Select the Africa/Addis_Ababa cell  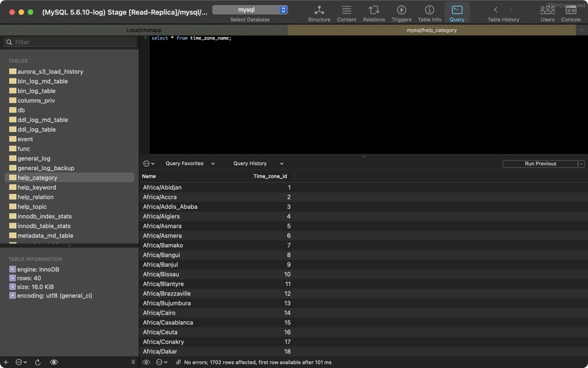170,206
